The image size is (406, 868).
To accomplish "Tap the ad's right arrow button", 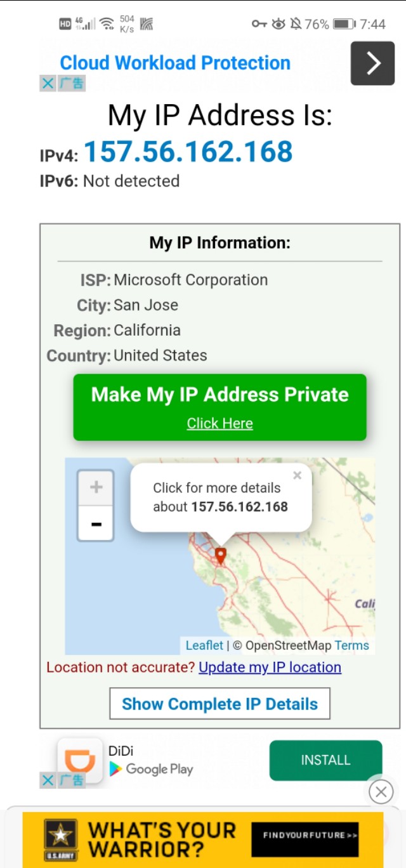I will [373, 63].
